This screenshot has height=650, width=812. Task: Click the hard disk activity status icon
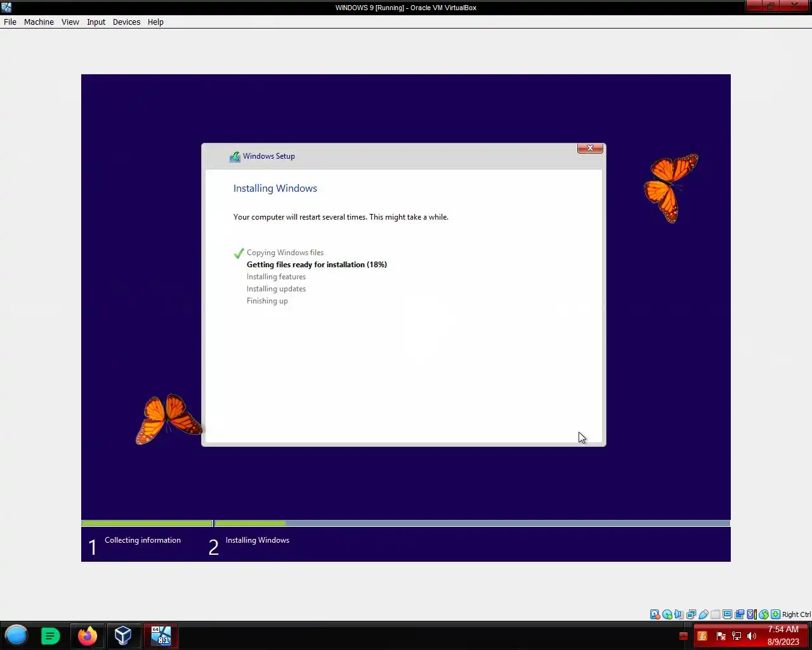pyautogui.click(x=655, y=614)
